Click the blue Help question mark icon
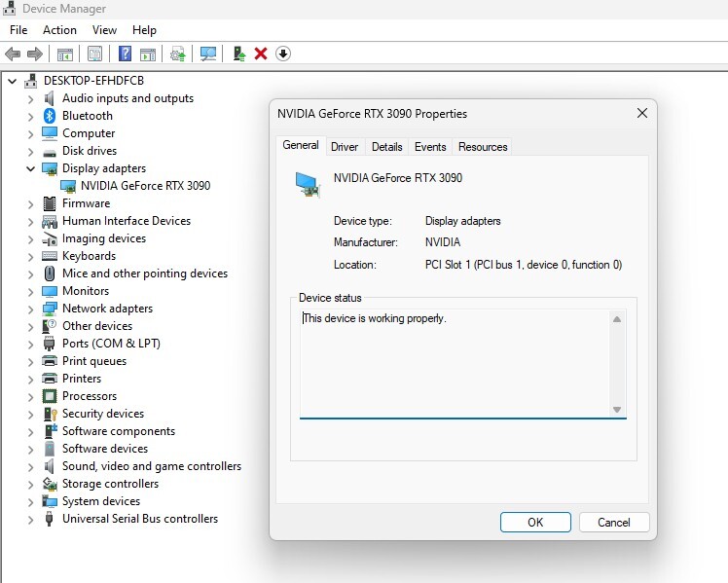 coord(125,54)
